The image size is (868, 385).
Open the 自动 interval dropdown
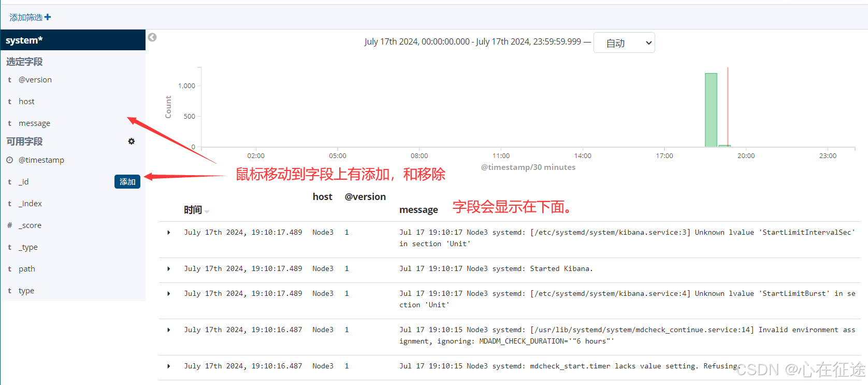click(624, 43)
